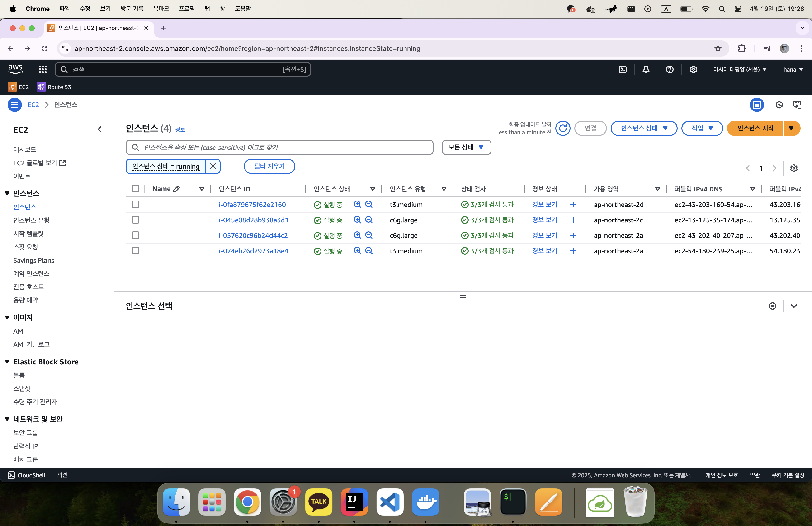
Task: Open the 파일 menu in the menu bar
Action: pos(65,9)
